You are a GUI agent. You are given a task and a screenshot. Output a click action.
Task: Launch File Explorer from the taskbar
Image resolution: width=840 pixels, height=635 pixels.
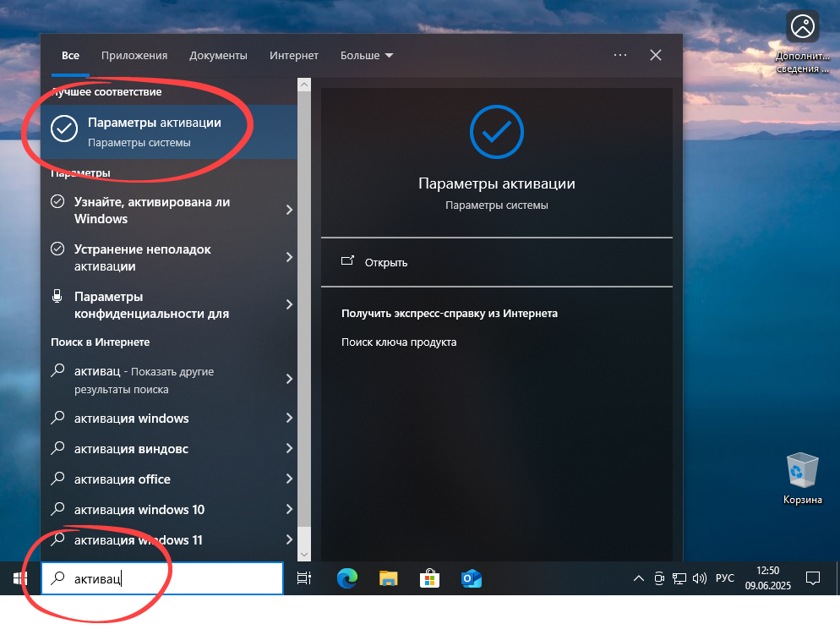tap(388, 578)
